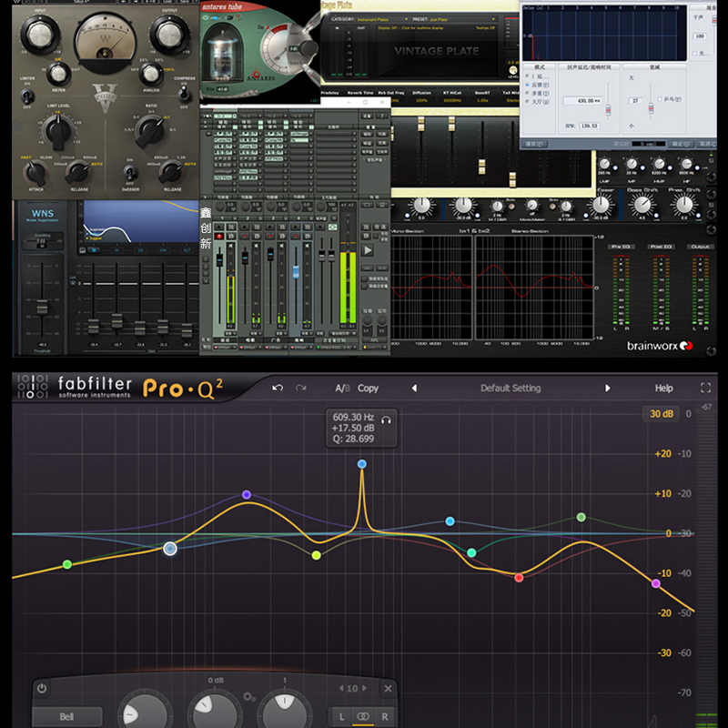728x728 pixels.
Task: Copy the A state to B
Action: (x=369, y=389)
